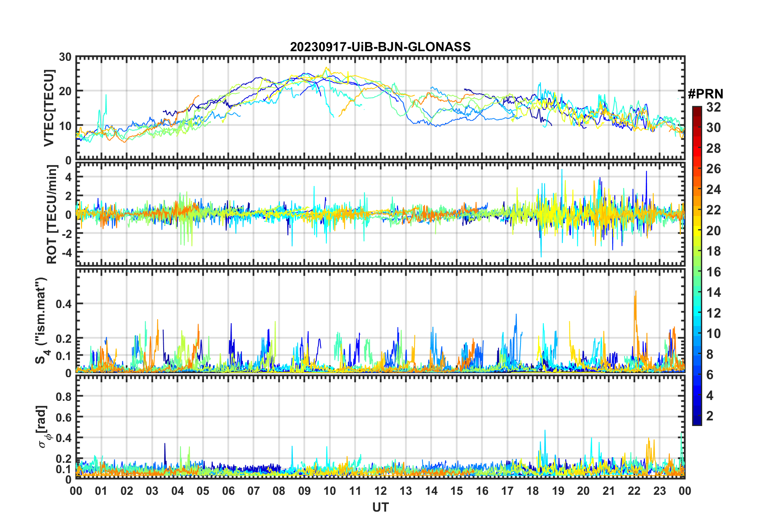Image resolution: width=761 pixels, height=532 pixels.
Task: Select hour 02 on the UT axis
Action: 127,491
